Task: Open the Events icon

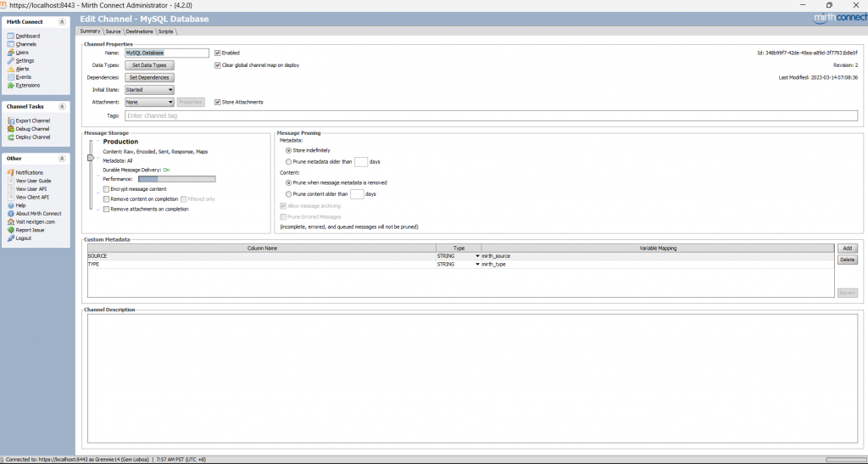Action: point(10,77)
